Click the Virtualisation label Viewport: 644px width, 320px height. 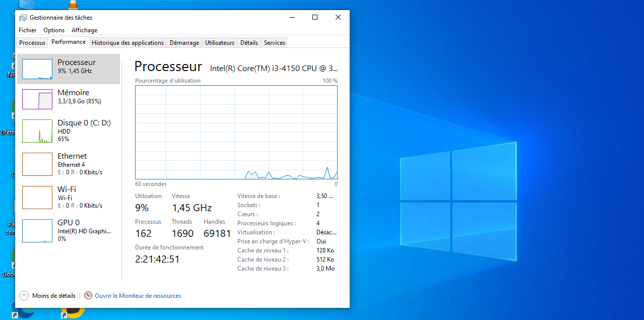point(256,232)
